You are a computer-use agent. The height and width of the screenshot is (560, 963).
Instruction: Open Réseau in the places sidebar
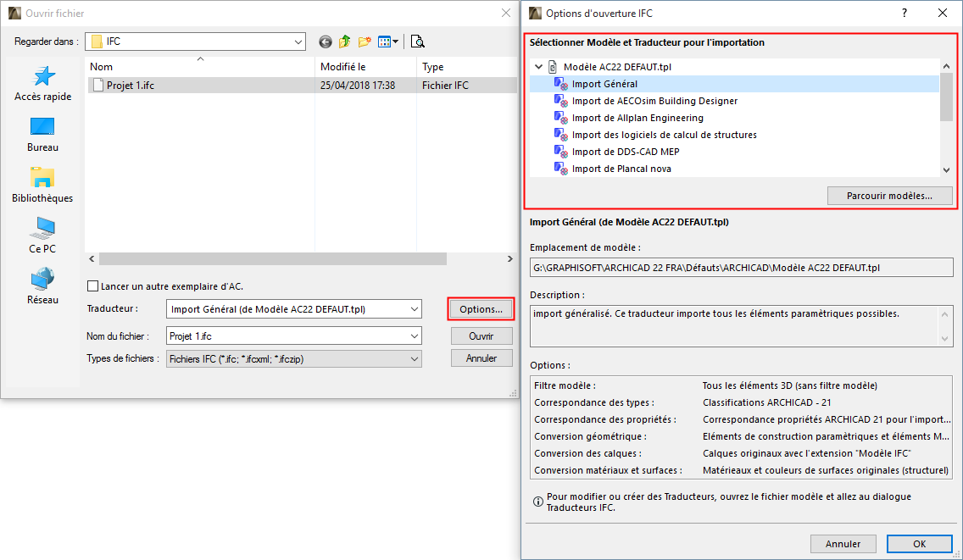click(42, 286)
